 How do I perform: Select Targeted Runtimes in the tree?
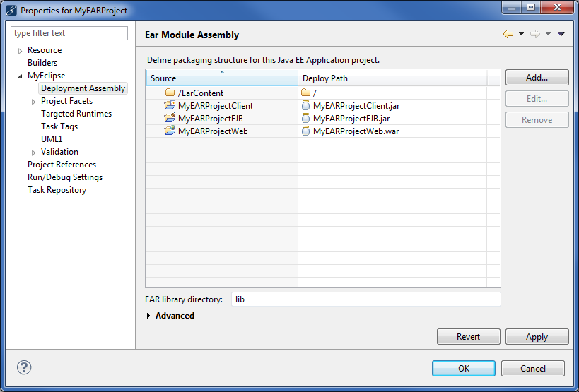click(76, 114)
